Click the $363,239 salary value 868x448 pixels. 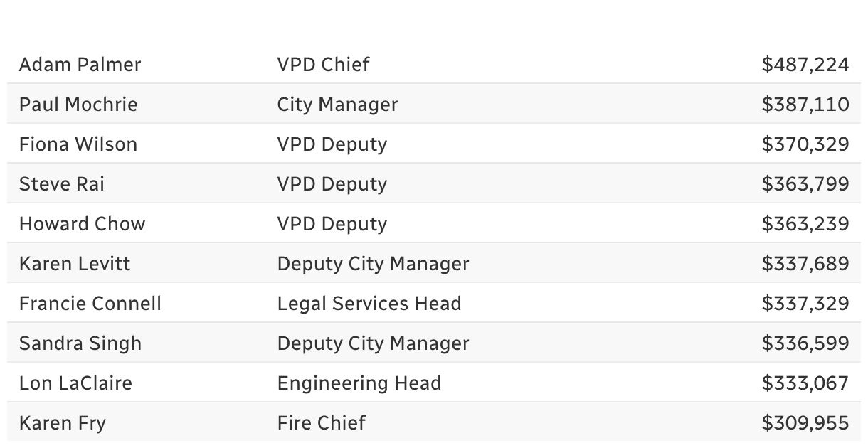point(805,224)
